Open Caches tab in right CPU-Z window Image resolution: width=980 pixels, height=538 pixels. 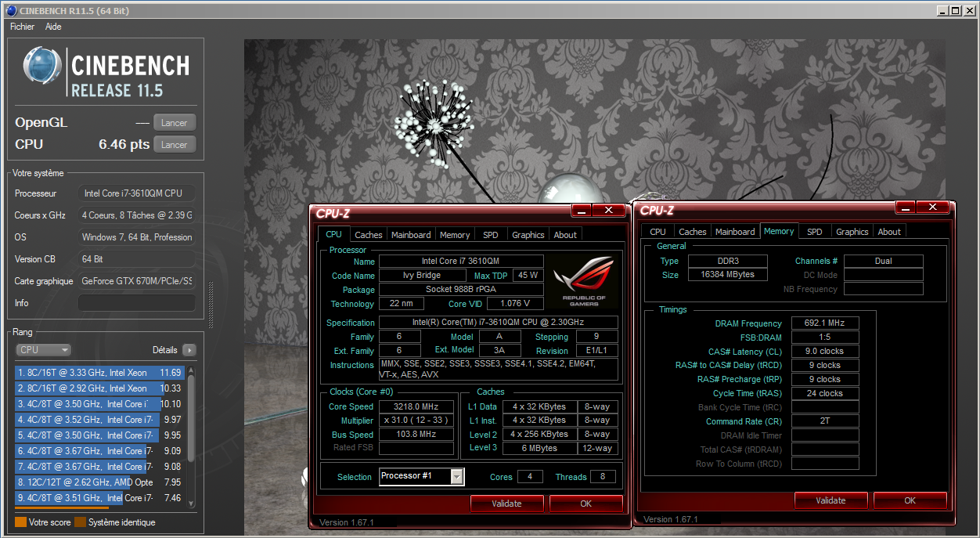tap(693, 232)
